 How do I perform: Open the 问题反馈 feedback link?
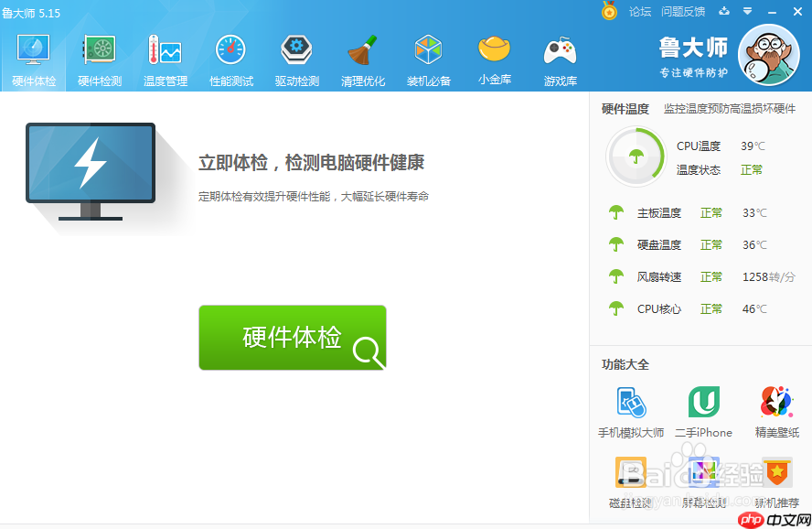coord(683,12)
